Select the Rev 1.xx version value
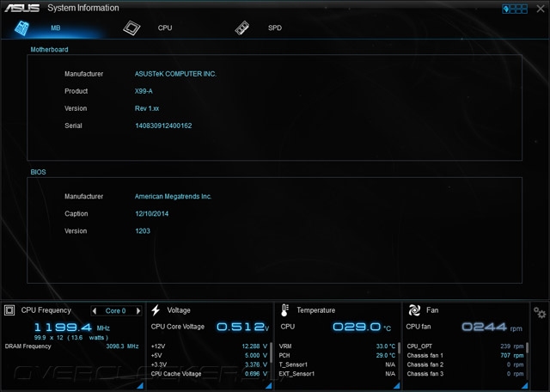The image size is (550, 392). pos(147,108)
